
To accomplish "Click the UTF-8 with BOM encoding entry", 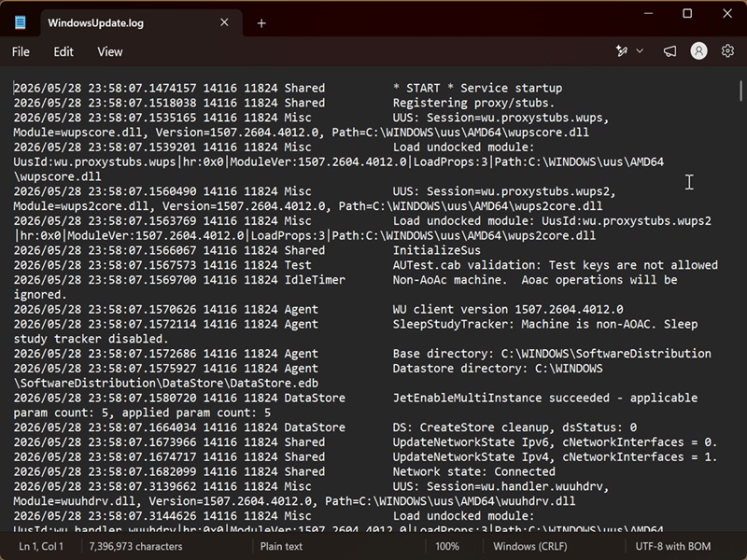I will pos(672,546).
